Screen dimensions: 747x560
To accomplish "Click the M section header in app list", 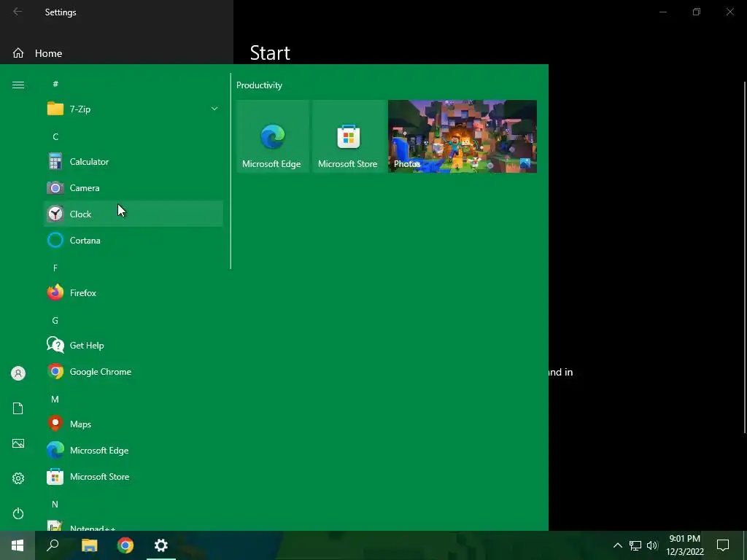I will [x=55, y=399].
